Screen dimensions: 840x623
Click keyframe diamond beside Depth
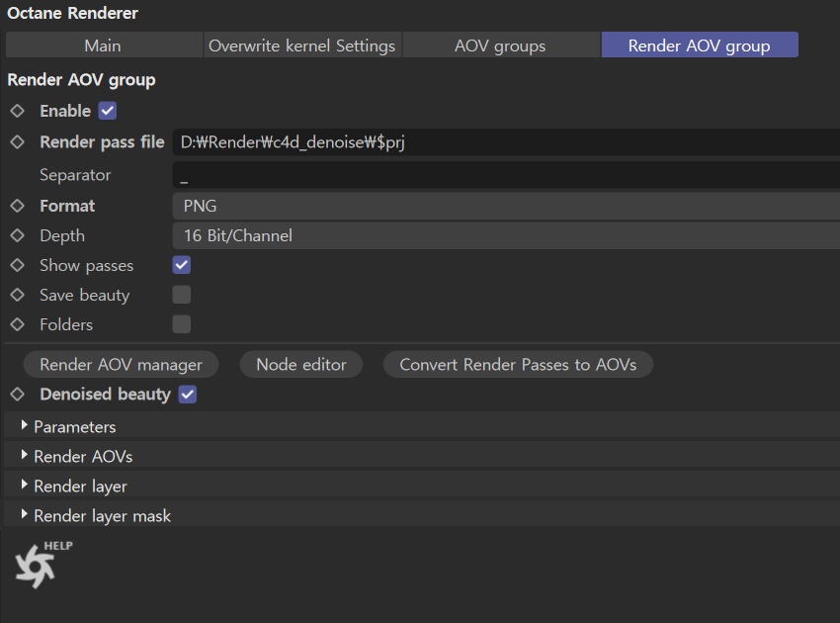(x=18, y=235)
